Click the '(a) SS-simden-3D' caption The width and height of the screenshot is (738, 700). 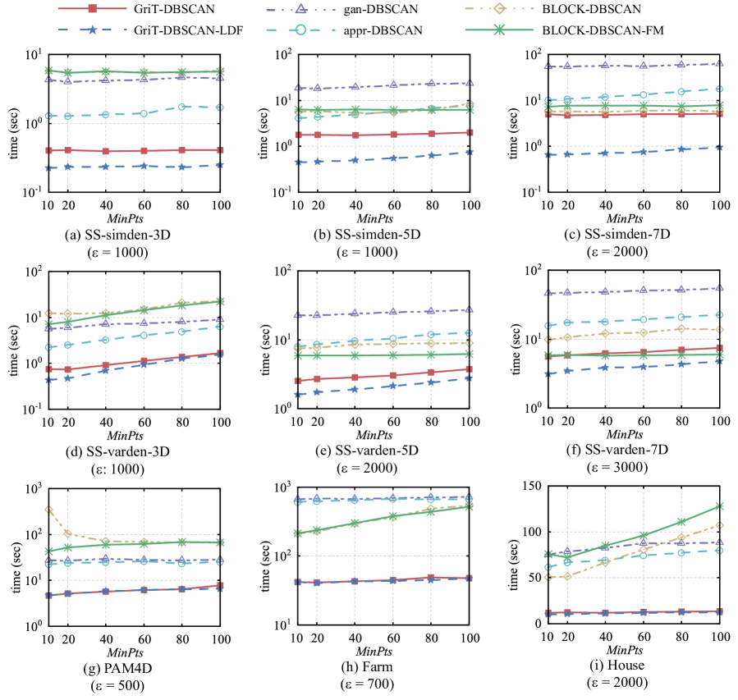[x=117, y=234]
